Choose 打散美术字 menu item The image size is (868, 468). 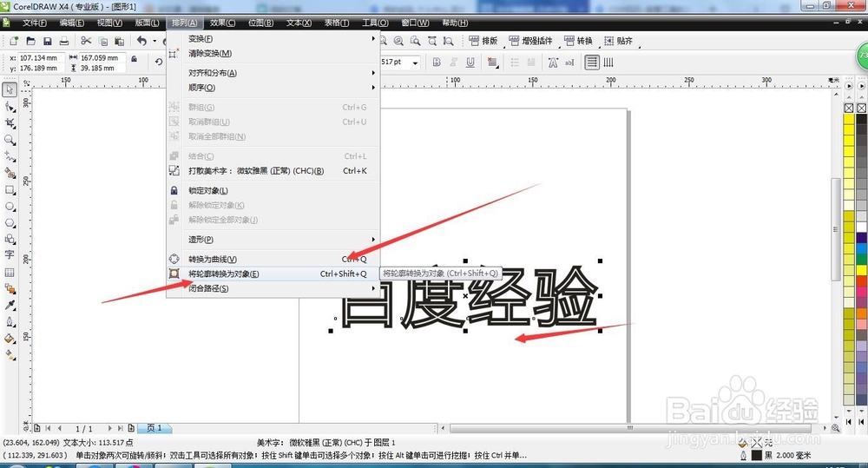(273, 171)
